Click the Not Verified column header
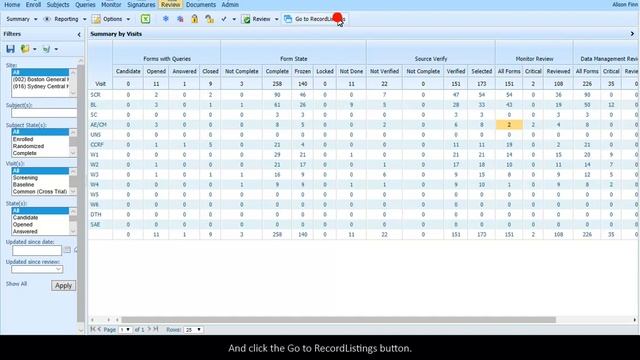The height and width of the screenshot is (360, 640). (x=384, y=71)
